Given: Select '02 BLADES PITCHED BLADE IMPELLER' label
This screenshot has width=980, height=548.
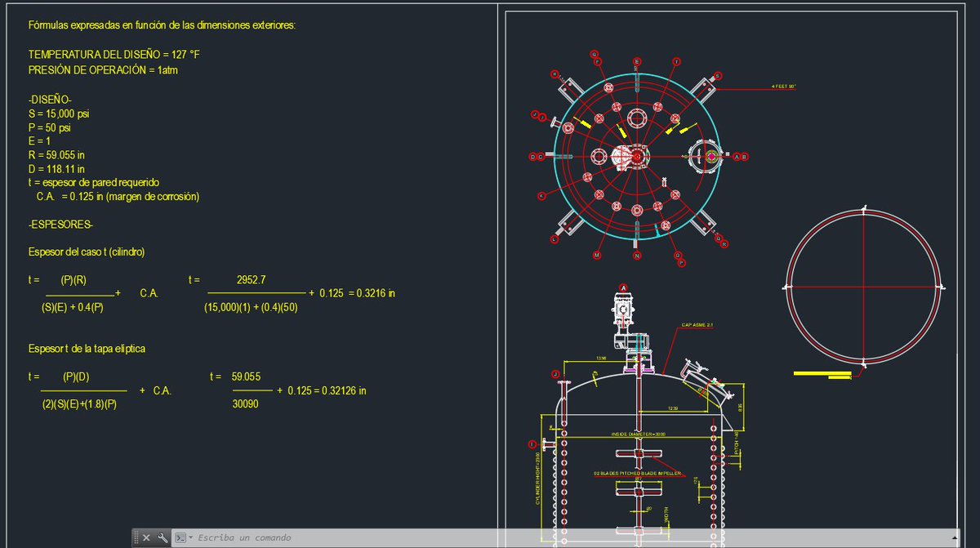Looking at the screenshot, I should (637, 473).
